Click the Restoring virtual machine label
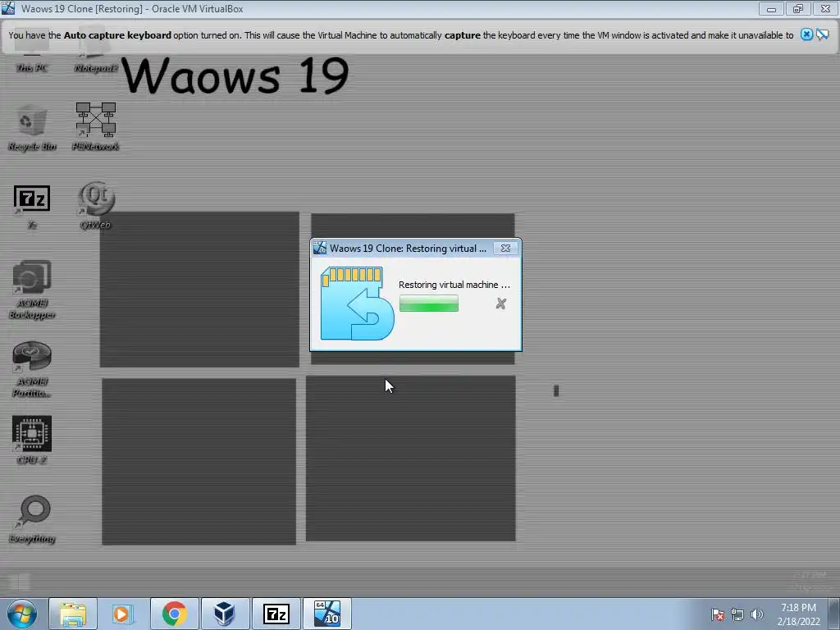Viewport: 840px width, 630px height. (x=454, y=285)
